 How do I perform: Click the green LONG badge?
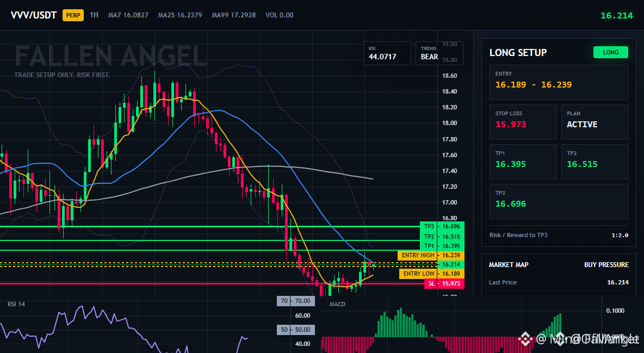pyautogui.click(x=610, y=52)
